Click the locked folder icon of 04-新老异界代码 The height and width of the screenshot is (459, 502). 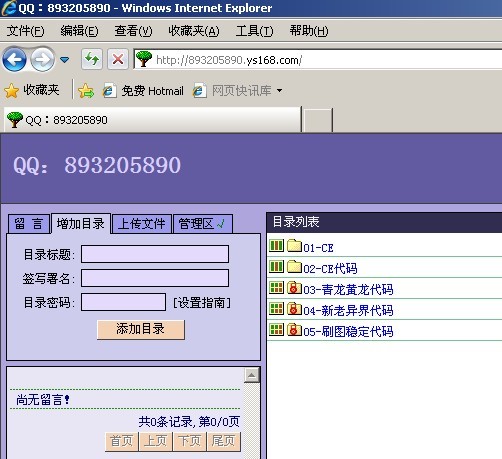coord(294,308)
